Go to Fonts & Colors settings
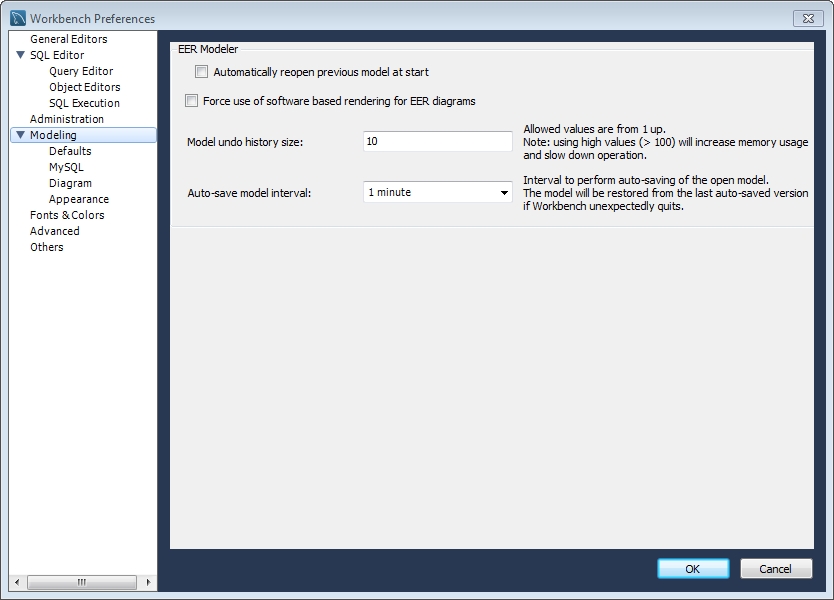The image size is (834, 600). tap(67, 214)
